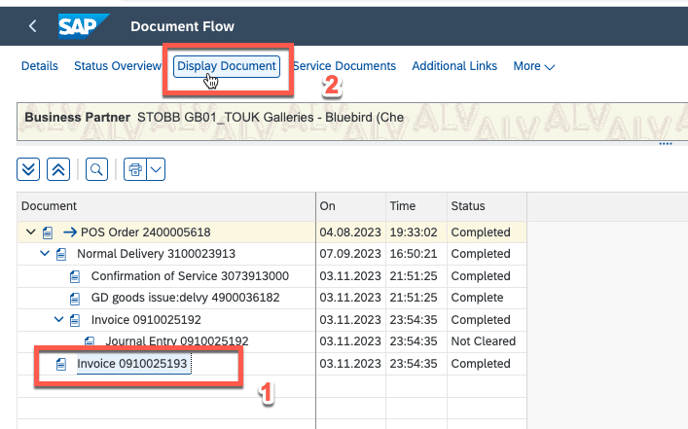
Task: Collapse the Normal Delivery 3100023913 node
Action: click(44, 254)
